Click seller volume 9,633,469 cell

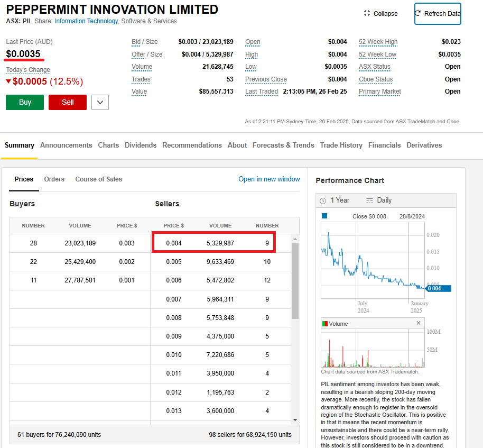click(x=220, y=262)
